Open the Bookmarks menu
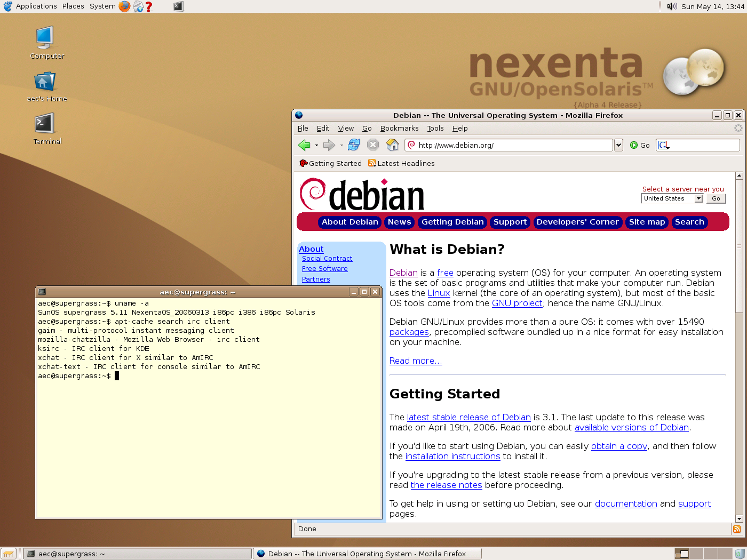This screenshot has width=747, height=560. [x=399, y=129]
